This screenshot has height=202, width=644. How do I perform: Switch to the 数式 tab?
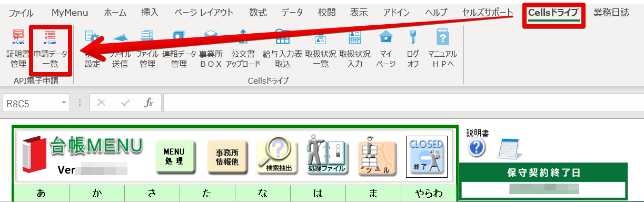pos(258,13)
